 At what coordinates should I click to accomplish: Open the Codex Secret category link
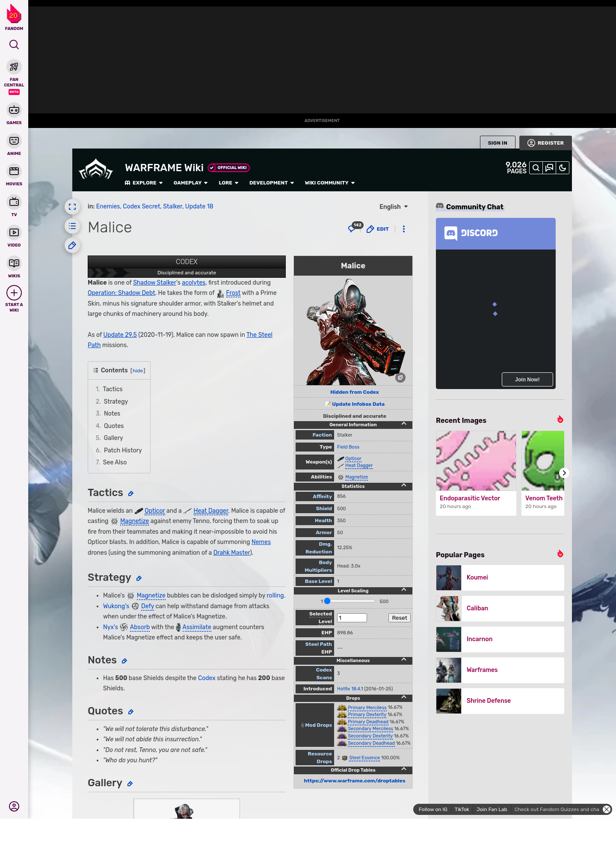click(x=142, y=206)
